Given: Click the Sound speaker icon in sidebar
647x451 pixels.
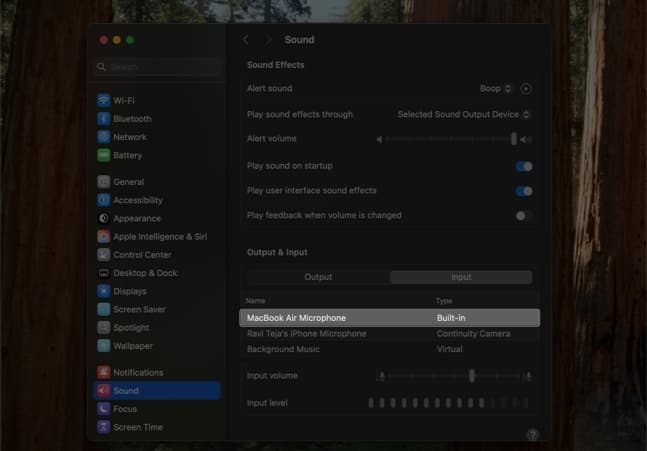Looking at the screenshot, I should tap(104, 390).
